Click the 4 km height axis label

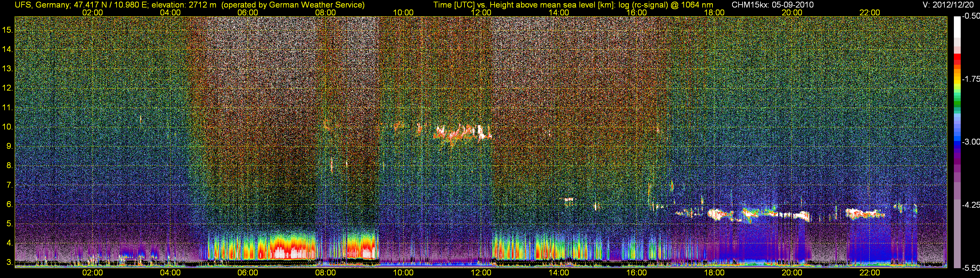pos(9,243)
